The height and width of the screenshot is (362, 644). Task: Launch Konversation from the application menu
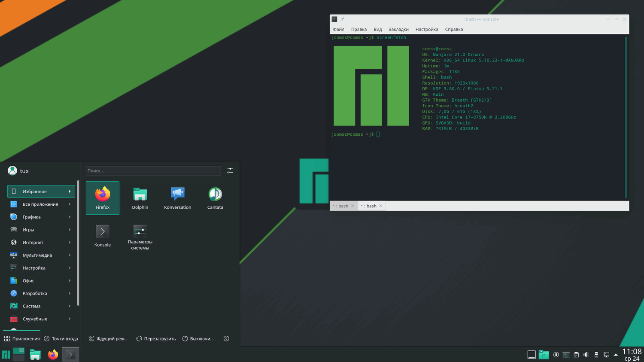tap(177, 198)
